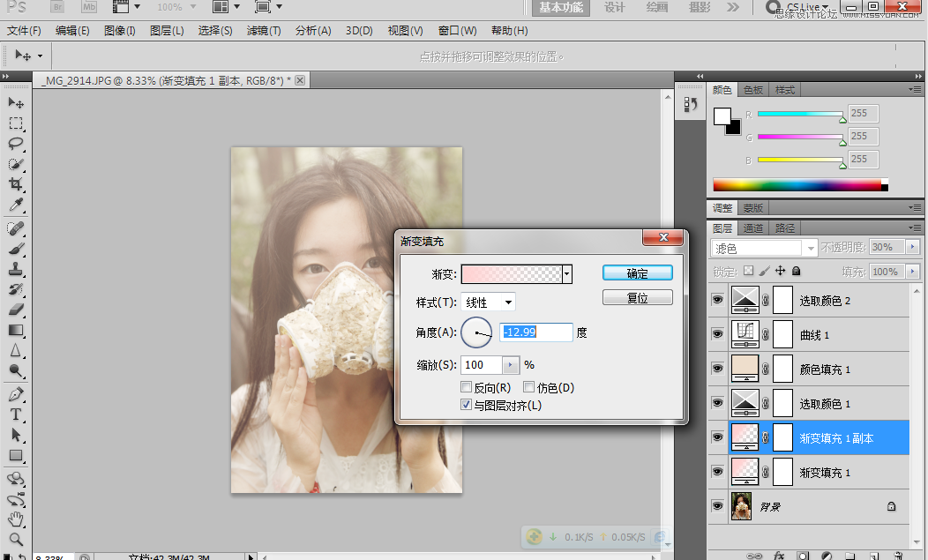Click the color spectrum ramp bar

pyautogui.click(x=800, y=184)
